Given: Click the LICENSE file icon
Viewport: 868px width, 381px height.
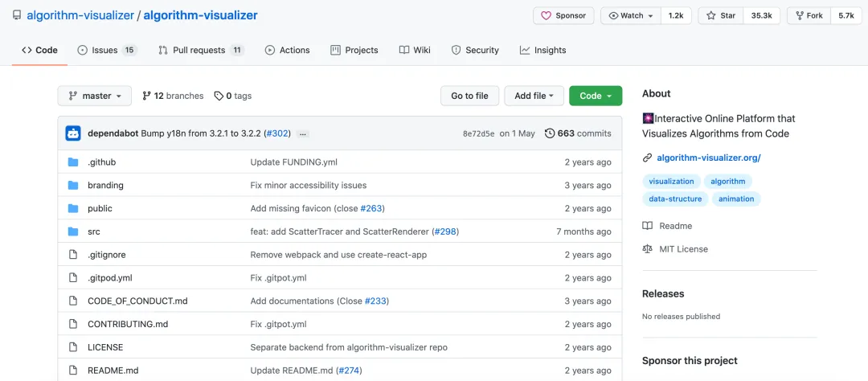Looking at the screenshot, I should coord(73,347).
